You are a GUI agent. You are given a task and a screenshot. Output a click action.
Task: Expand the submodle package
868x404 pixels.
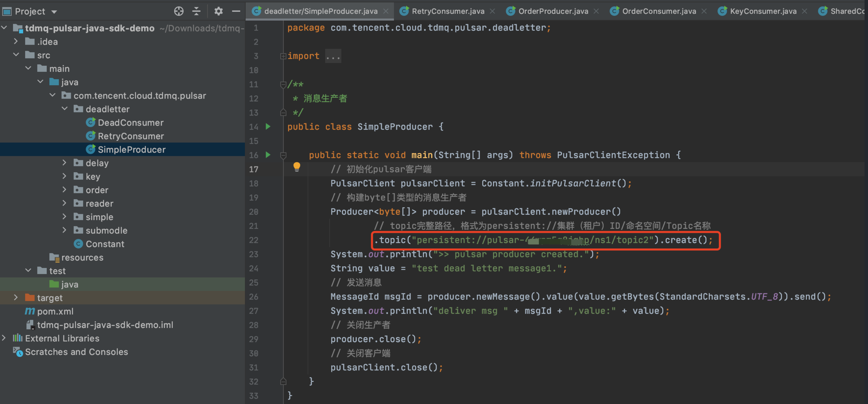click(65, 230)
